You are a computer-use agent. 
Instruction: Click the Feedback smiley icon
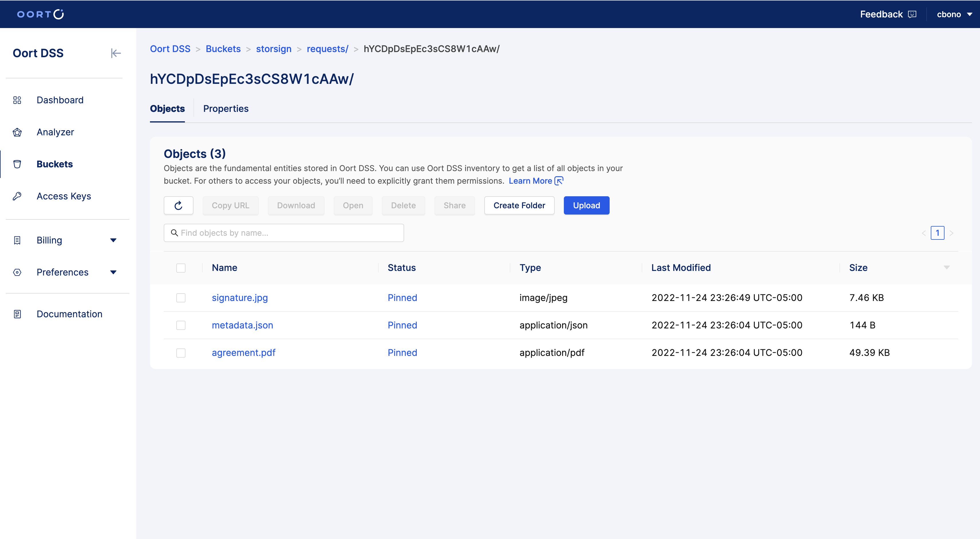[912, 15]
